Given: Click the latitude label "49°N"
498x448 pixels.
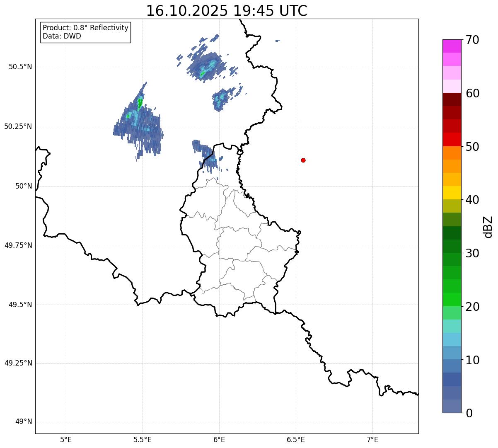Looking at the screenshot, I should pos(24,422).
